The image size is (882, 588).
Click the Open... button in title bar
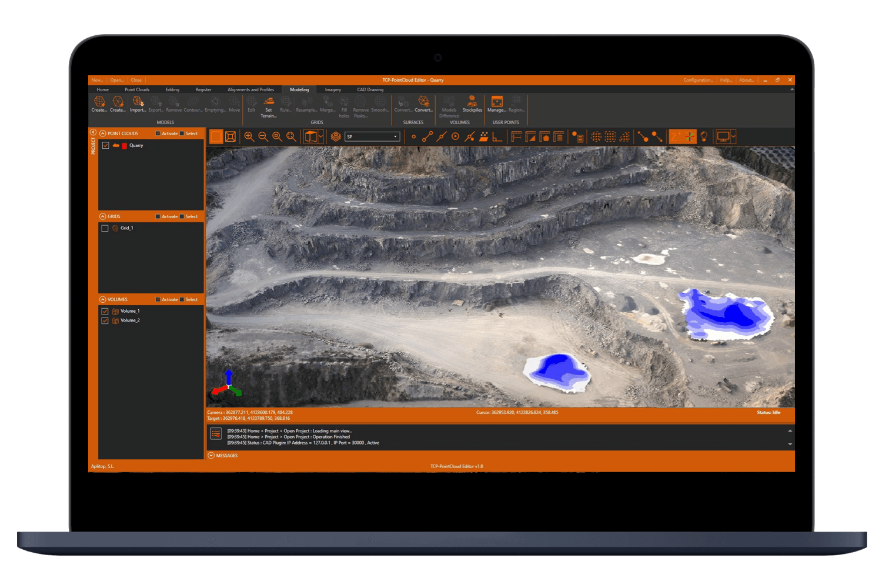point(117,80)
